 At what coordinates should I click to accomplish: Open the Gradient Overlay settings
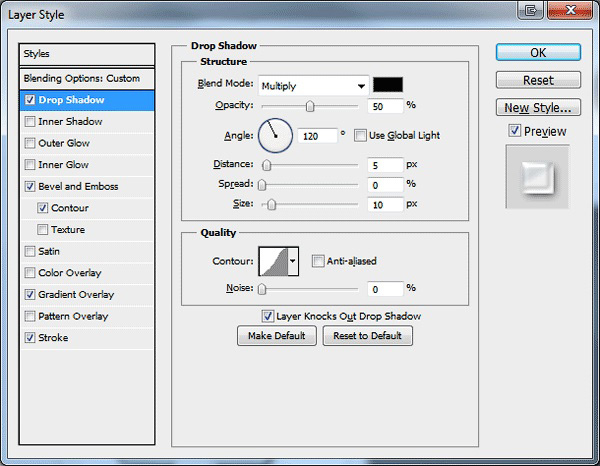[87, 295]
